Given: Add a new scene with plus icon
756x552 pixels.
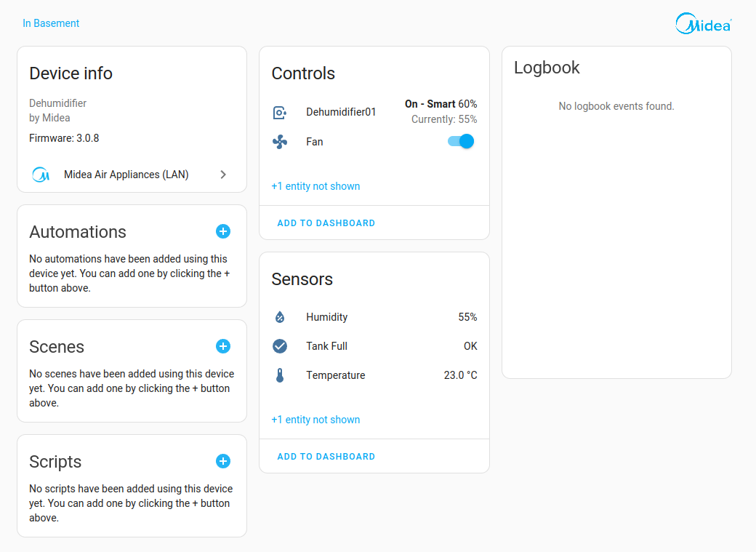Looking at the screenshot, I should [223, 346].
